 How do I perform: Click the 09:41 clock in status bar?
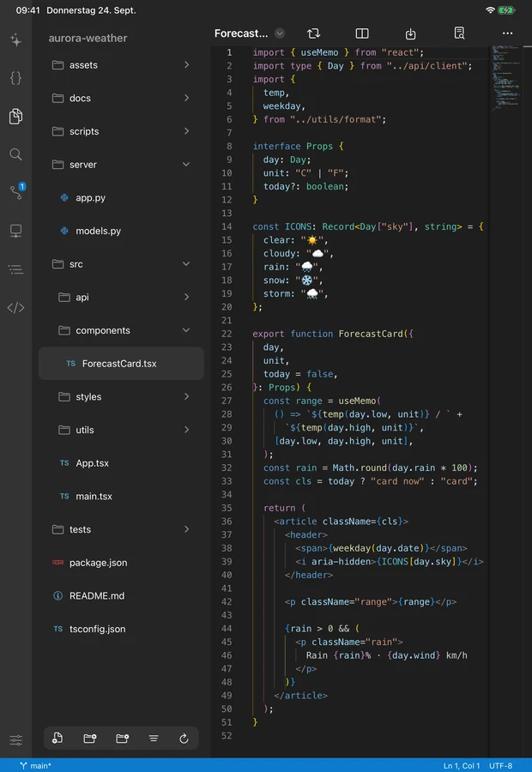pos(27,9)
